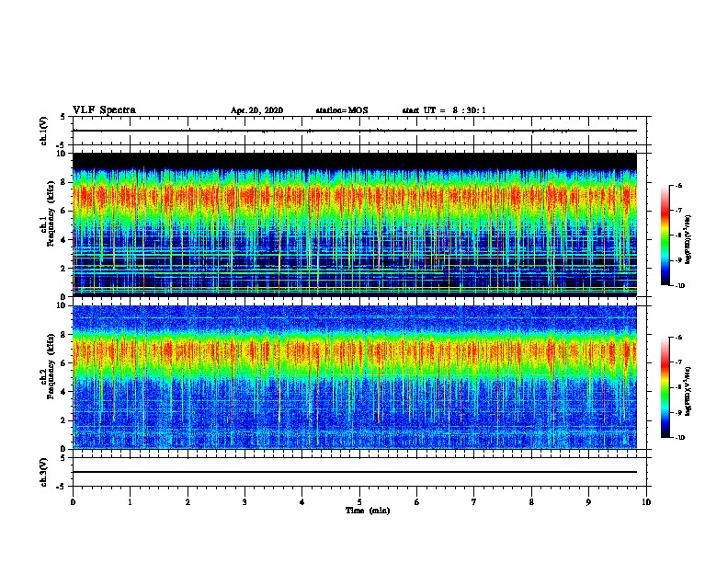The height and width of the screenshot is (563, 728).
Task: Click the ch.2 color bar log(PSD) unit label
Action: [688, 391]
